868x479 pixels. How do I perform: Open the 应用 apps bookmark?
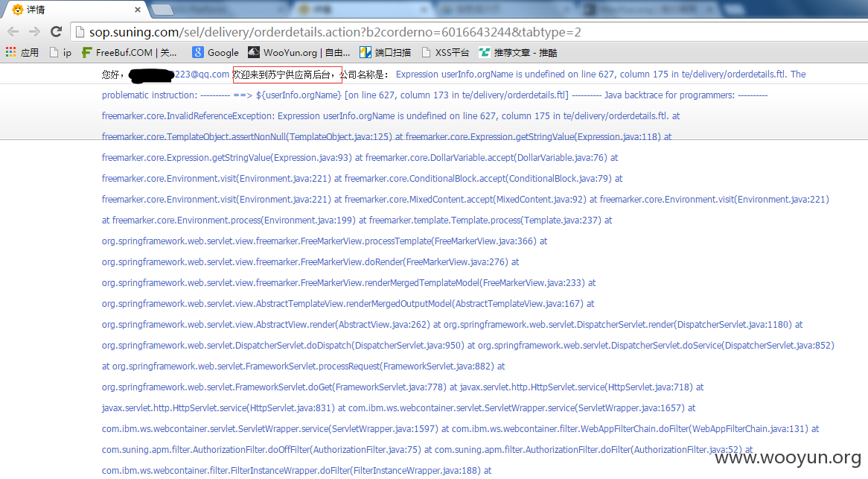pos(22,53)
